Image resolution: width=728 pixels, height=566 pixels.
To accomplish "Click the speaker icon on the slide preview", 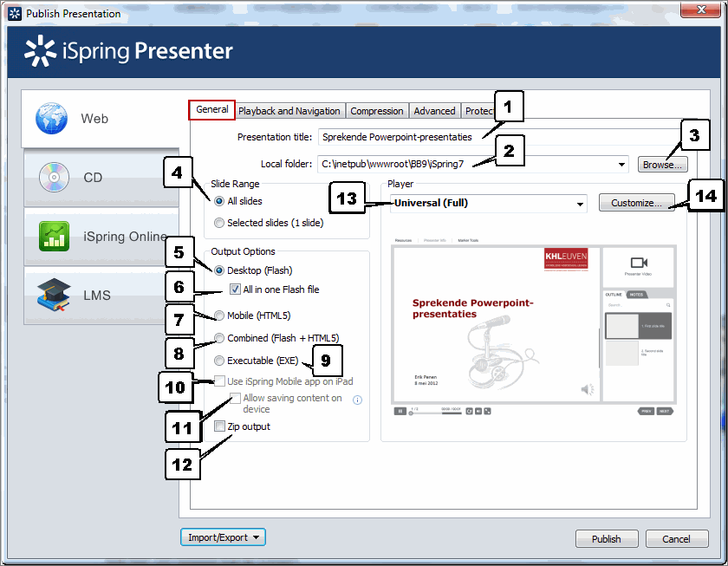I will tap(588, 389).
